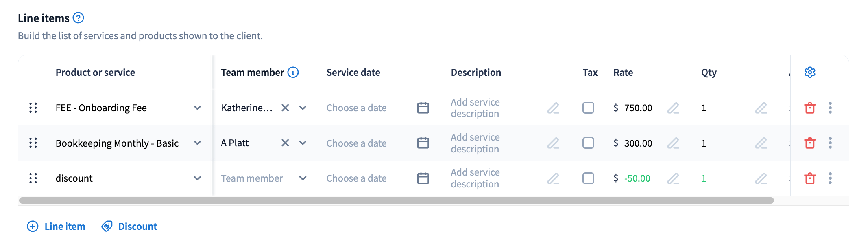The image size is (868, 242).
Task: Click the Choose a date field for discount
Action: point(357,178)
